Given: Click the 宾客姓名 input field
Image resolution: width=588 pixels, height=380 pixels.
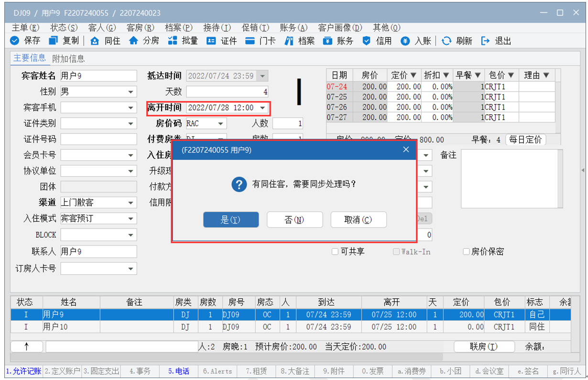Looking at the screenshot, I should 98,76.
